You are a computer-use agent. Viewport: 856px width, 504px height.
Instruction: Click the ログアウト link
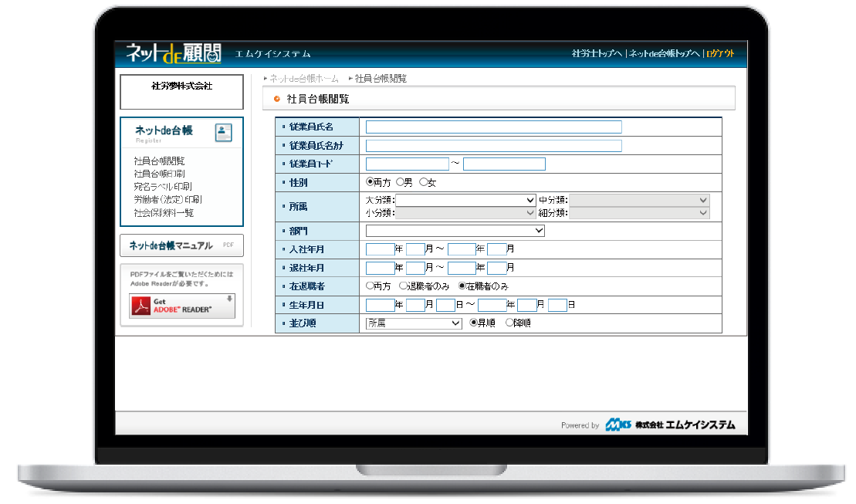[720, 53]
